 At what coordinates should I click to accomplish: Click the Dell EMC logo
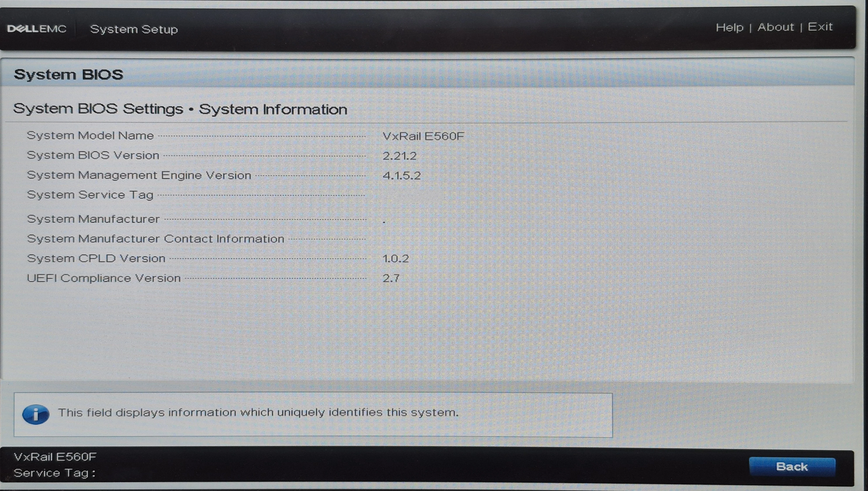point(37,29)
